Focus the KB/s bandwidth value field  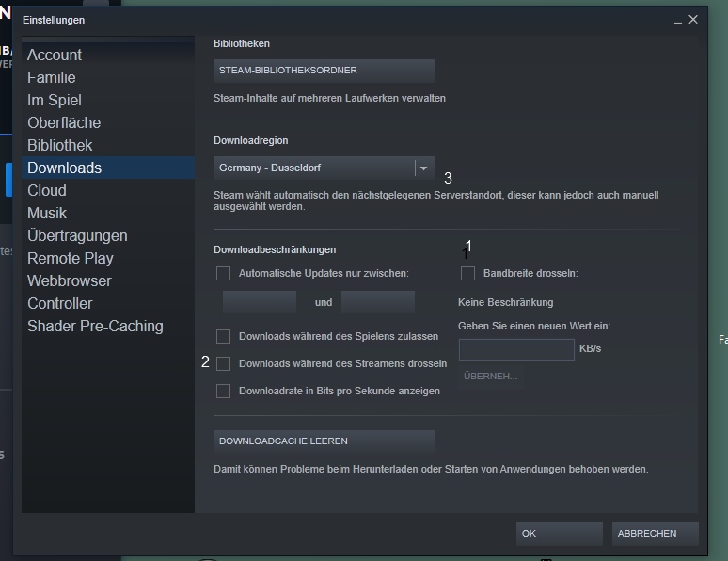pos(516,349)
